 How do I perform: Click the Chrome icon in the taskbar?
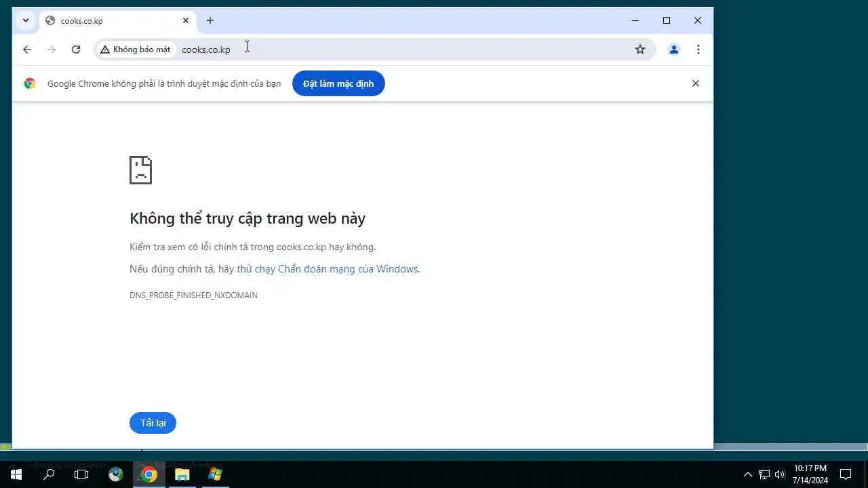click(x=149, y=474)
